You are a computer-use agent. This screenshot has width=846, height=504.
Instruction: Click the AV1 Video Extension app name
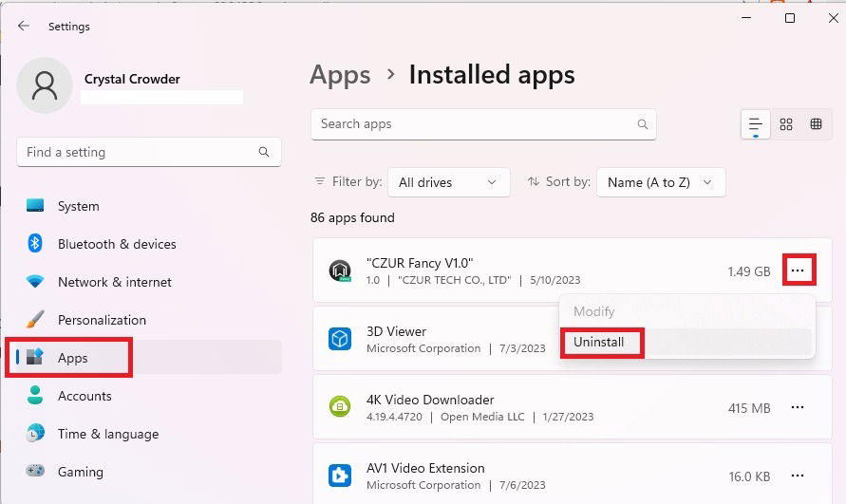pos(425,468)
